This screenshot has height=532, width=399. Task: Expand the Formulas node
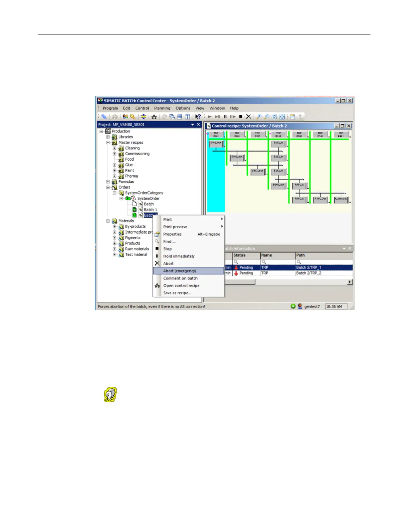[x=108, y=182]
